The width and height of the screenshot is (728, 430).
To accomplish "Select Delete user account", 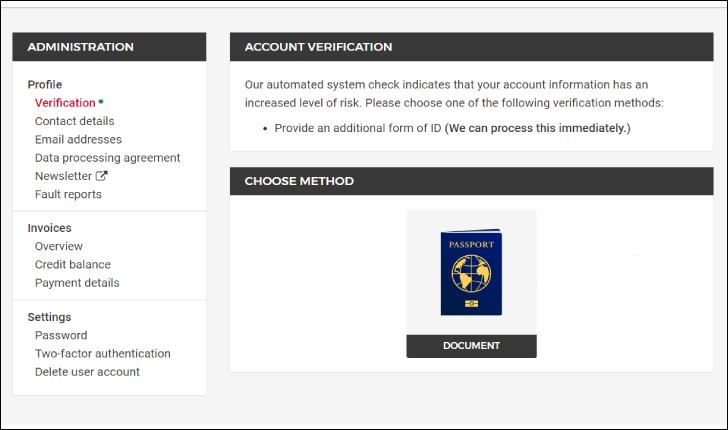I will click(87, 372).
